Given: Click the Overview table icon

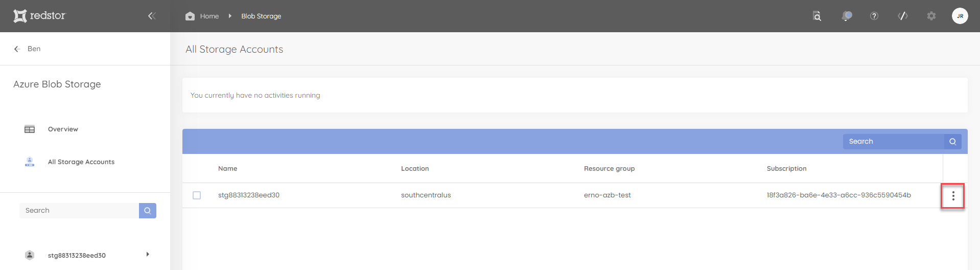Looking at the screenshot, I should coord(30,129).
